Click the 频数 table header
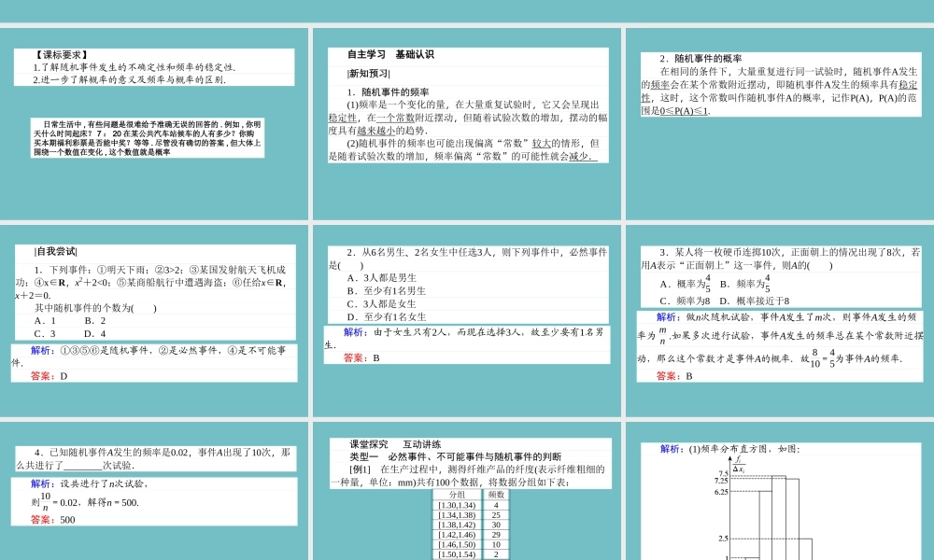This screenshot has height=560, width=934. click(x=496, y=495)
